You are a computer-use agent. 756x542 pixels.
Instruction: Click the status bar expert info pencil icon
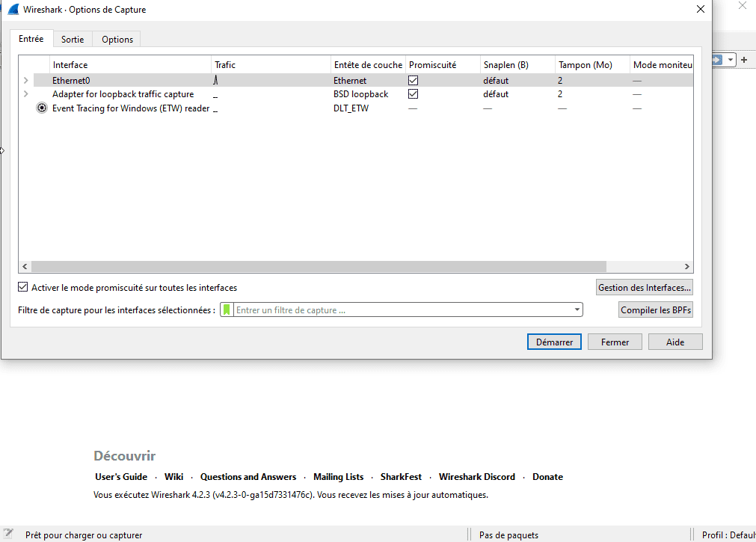click(x=8, y=534)
